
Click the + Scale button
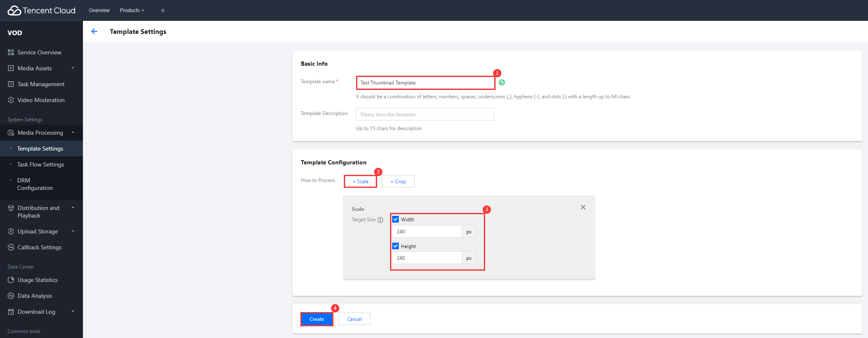pos(360,181)
